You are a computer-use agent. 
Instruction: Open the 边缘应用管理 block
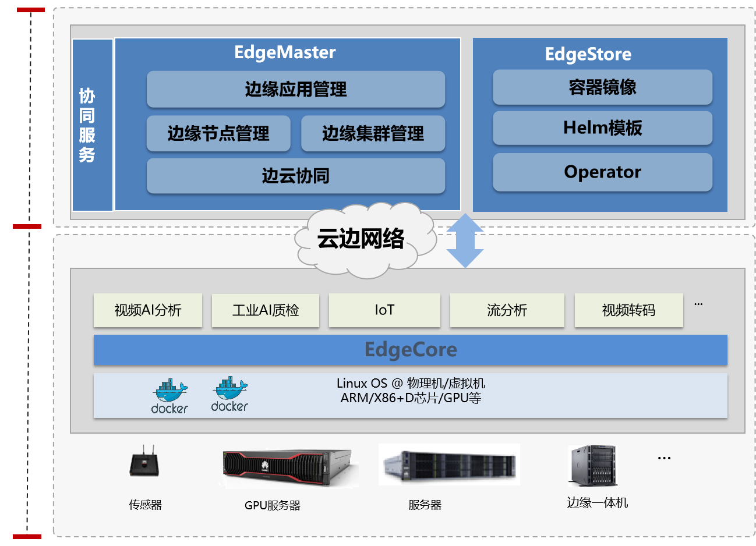coord(296,90)
